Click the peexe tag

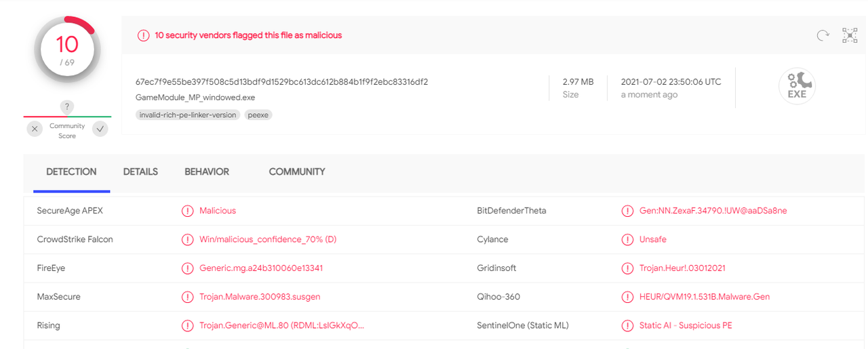click(x=258, y=115)
